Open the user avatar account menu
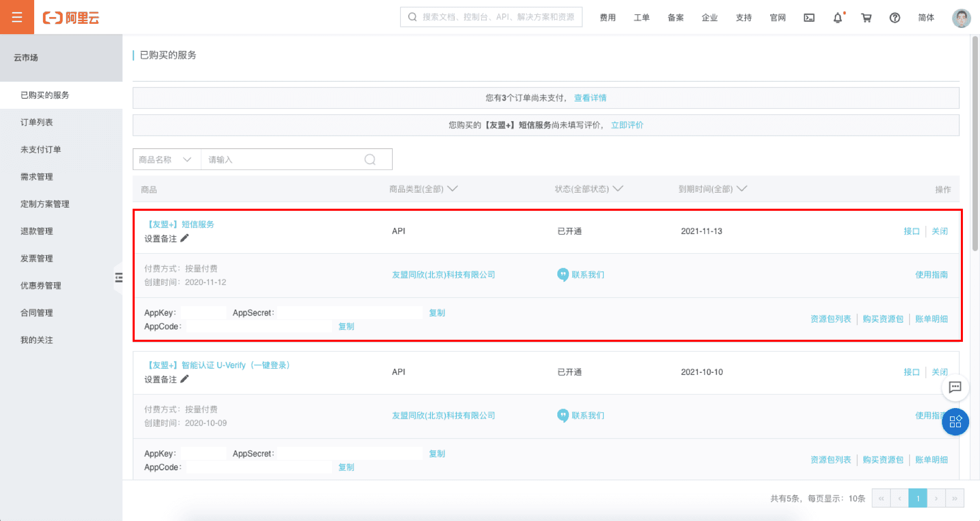This screenshot has height=521, width=980. [x=961, y=18]
